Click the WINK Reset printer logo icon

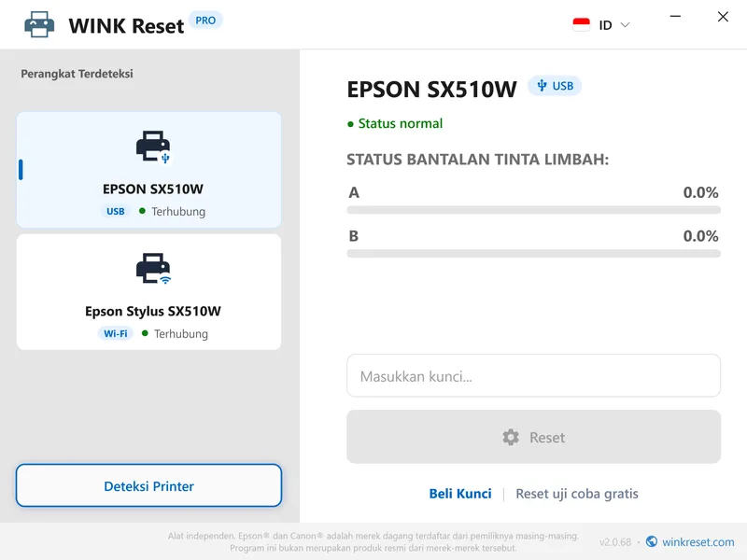39,24
